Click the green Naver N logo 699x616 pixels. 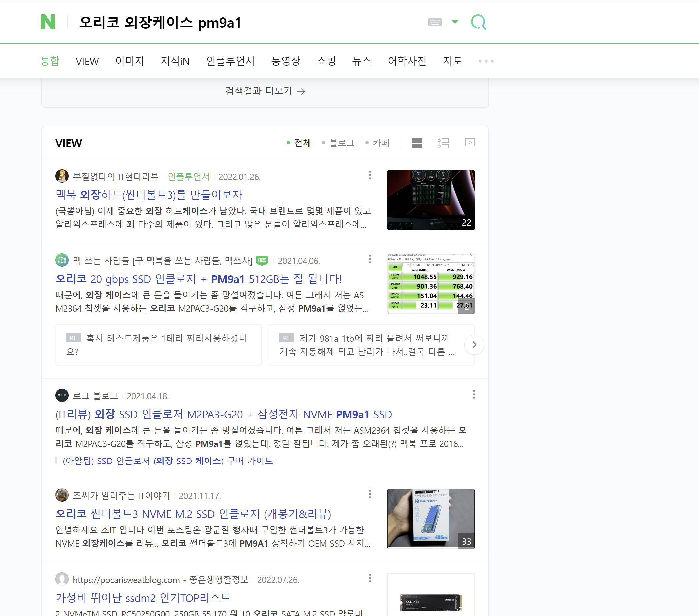tap(48, 22)
